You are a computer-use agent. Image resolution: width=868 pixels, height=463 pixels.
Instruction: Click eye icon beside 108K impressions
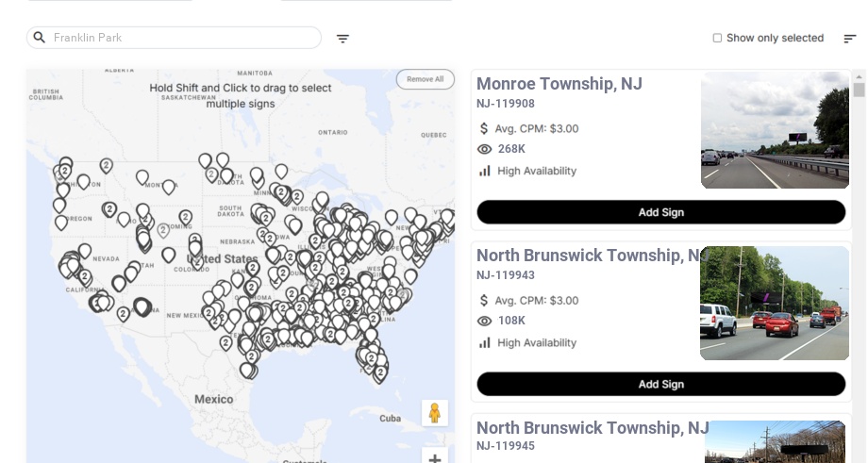485,321
